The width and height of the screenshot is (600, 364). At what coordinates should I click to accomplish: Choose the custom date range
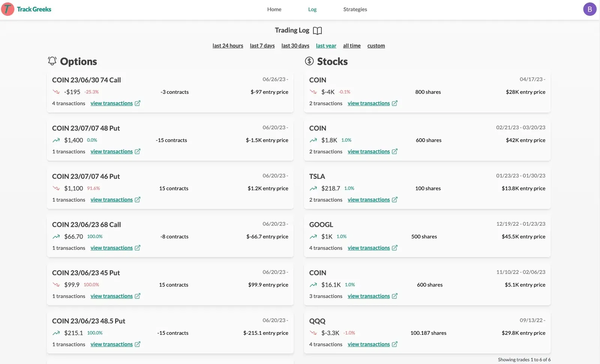click(376, 46)
